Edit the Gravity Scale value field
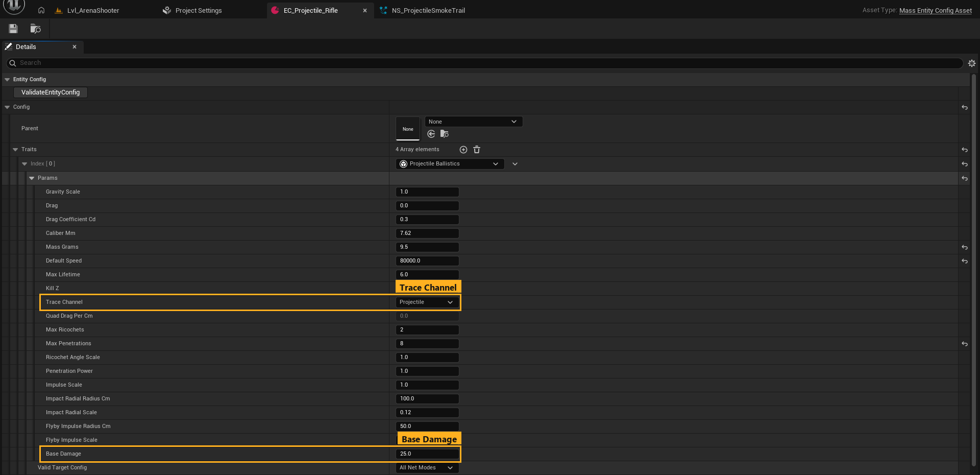 427,192
